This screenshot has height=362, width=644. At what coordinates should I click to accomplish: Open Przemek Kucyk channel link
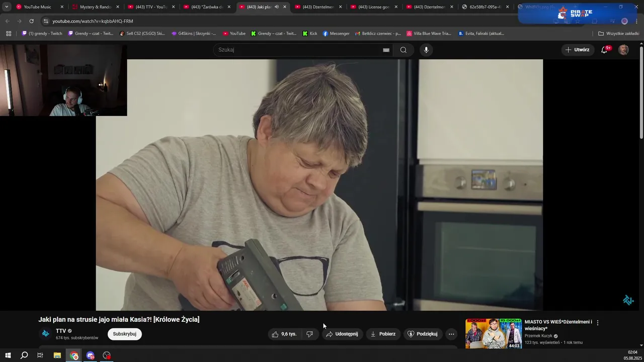coord(538,336)
